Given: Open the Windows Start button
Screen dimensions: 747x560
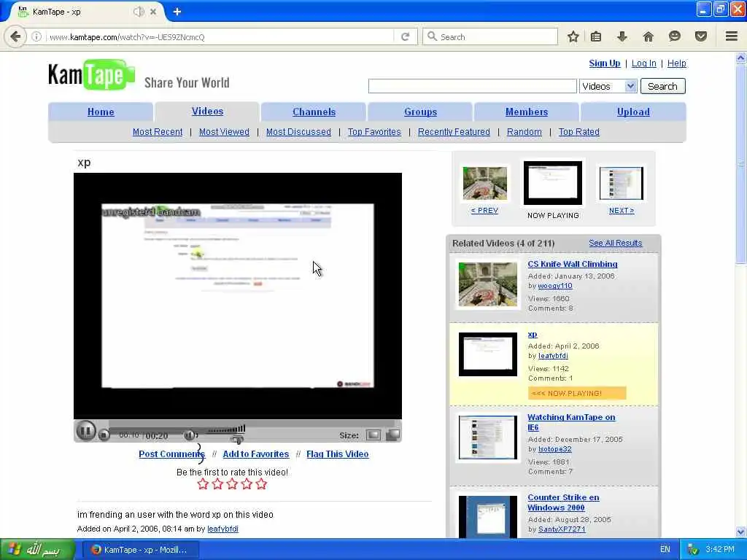Looking at the screenshot, I should coord(37,550).
